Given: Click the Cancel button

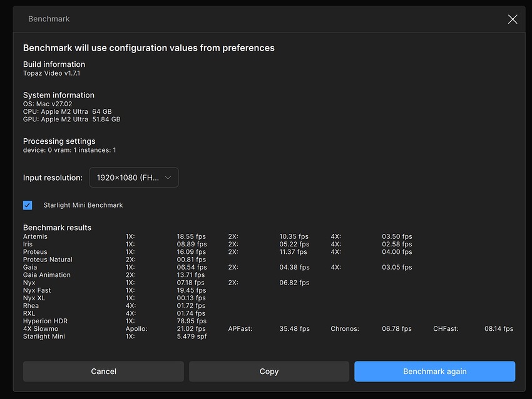Looking at the screenshot, I should pos(103,371).
